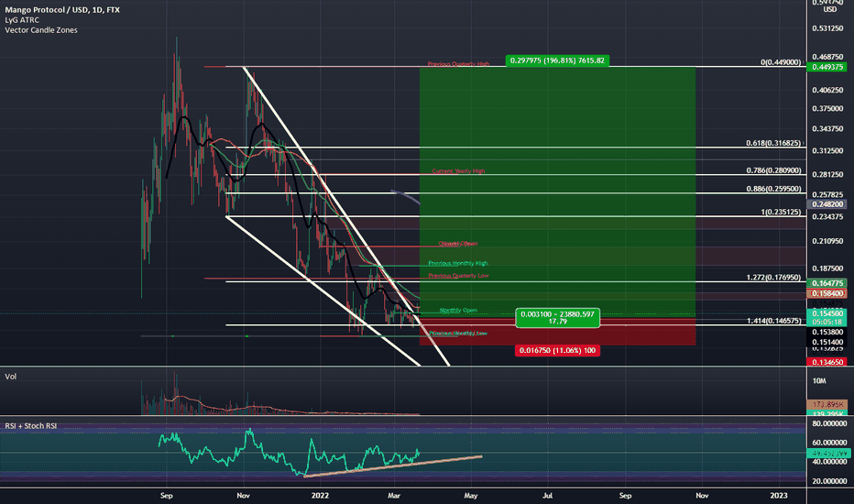This screenshot has width=854, height=504.
Task: Click the USD currency label on price axis
Action: [x=829, y=9]
